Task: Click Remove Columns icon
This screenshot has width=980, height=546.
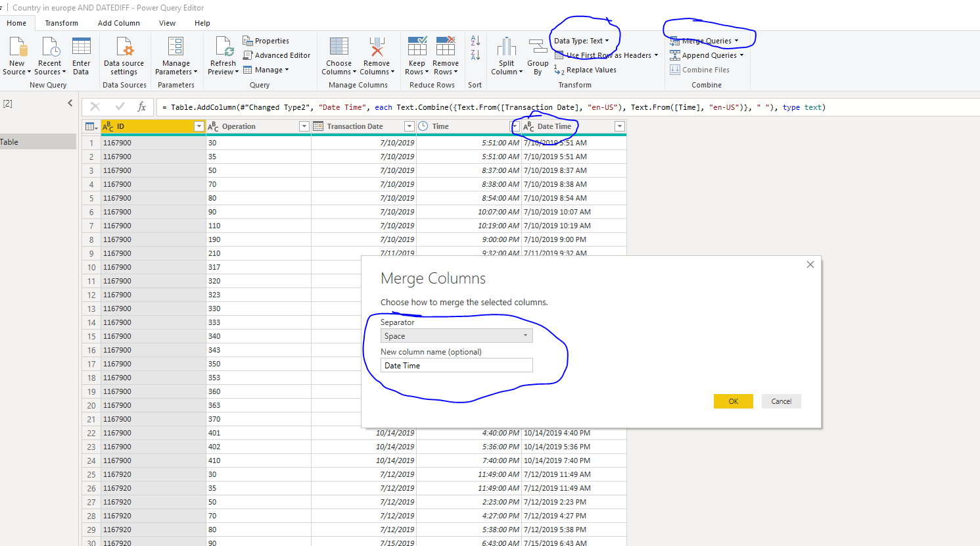Action: (x=377, y=47)
